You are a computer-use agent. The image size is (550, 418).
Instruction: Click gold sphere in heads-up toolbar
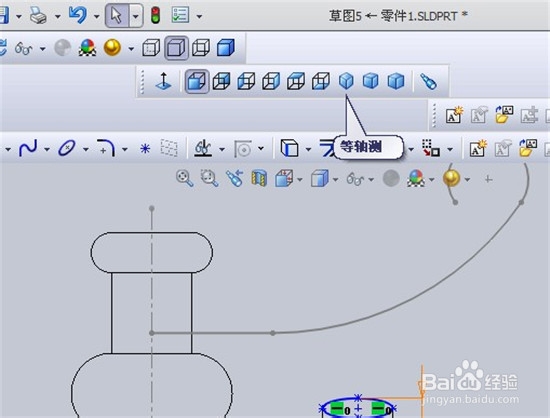click(451, 178)
